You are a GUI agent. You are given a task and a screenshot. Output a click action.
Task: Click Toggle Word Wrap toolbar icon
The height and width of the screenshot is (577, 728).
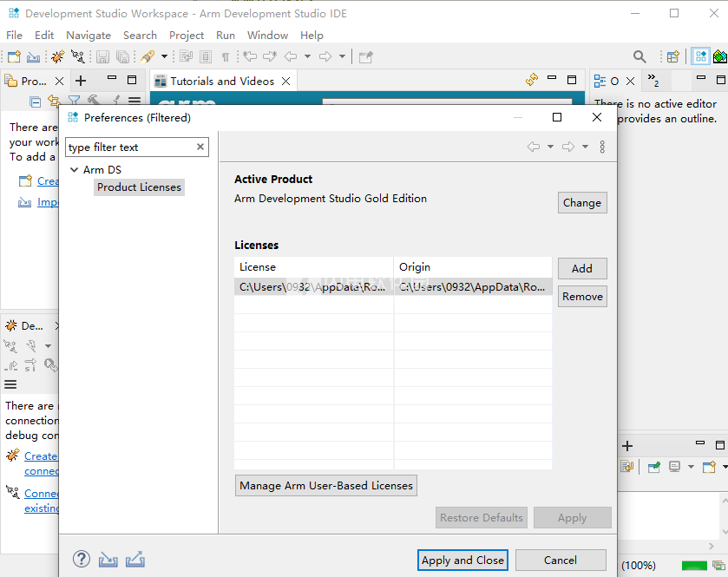(187, 56)
